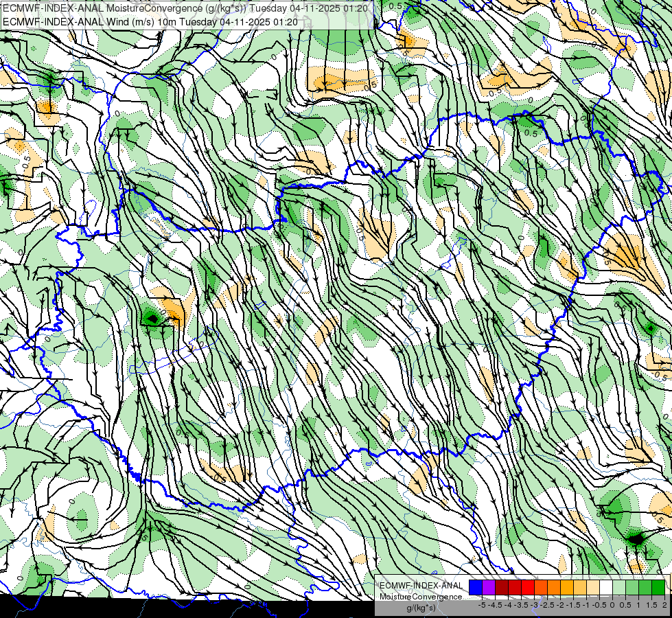The image size is (672, 618).
Task: Select legend swatch between -3.5 and -3
Action: coord(528,588)
